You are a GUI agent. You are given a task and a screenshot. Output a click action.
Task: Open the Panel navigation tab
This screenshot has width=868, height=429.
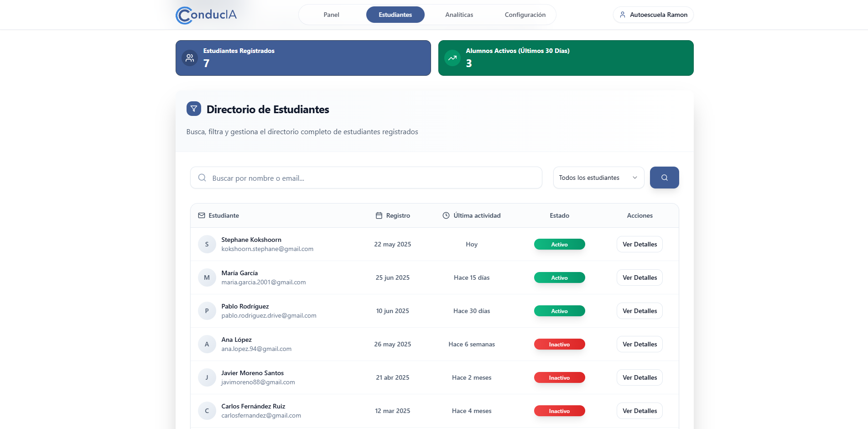[x=331, y=15]
